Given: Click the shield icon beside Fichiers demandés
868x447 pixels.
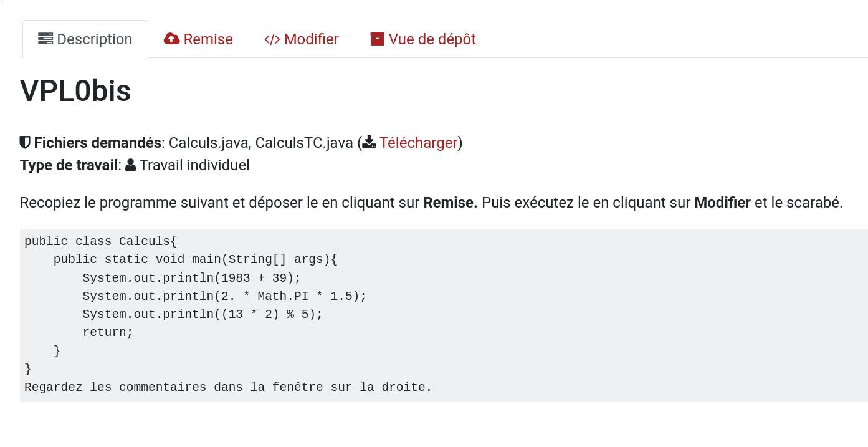Looking at the screenshot, I should pos(25,143).
